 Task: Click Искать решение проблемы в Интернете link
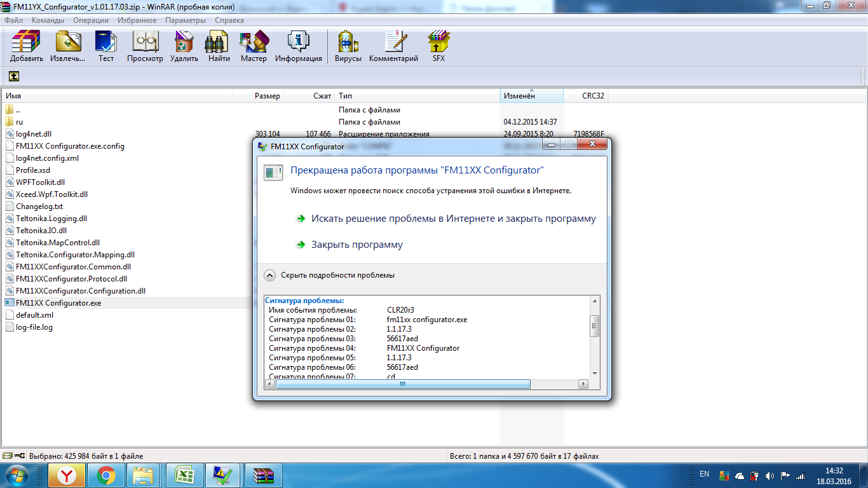[x=453, y=219]
